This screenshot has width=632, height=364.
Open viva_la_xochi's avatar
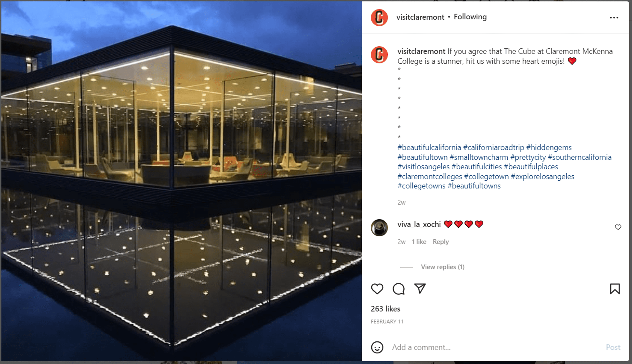[x=379, y=228]
